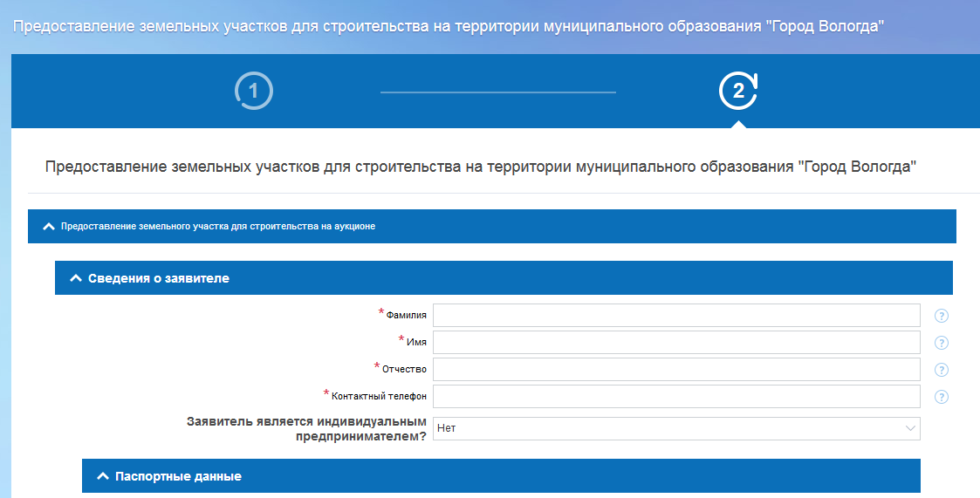The height and width of the screenshot is (498, 980).
Task: Click into the Имя text box
Action: click(x=676, y=342)
